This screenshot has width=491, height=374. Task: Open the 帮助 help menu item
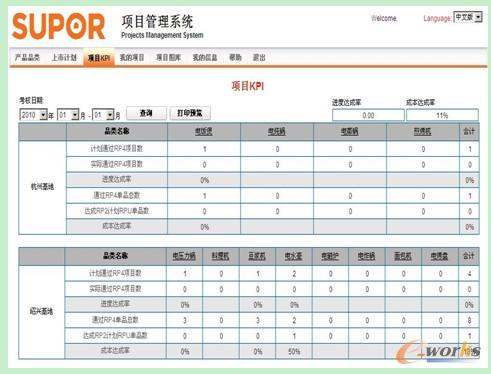coord(235,57)
